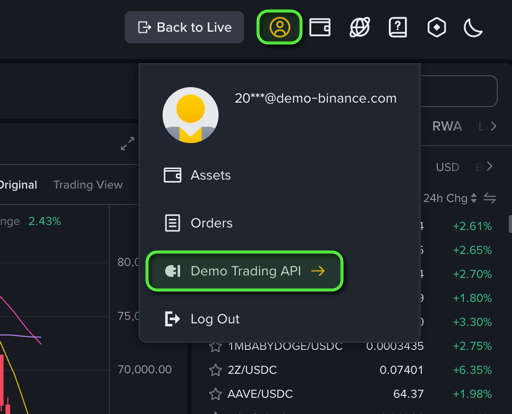Screen dimensions: 512x414
Task: Expand more categories chevron next to RWA
Action: (493, 126)
